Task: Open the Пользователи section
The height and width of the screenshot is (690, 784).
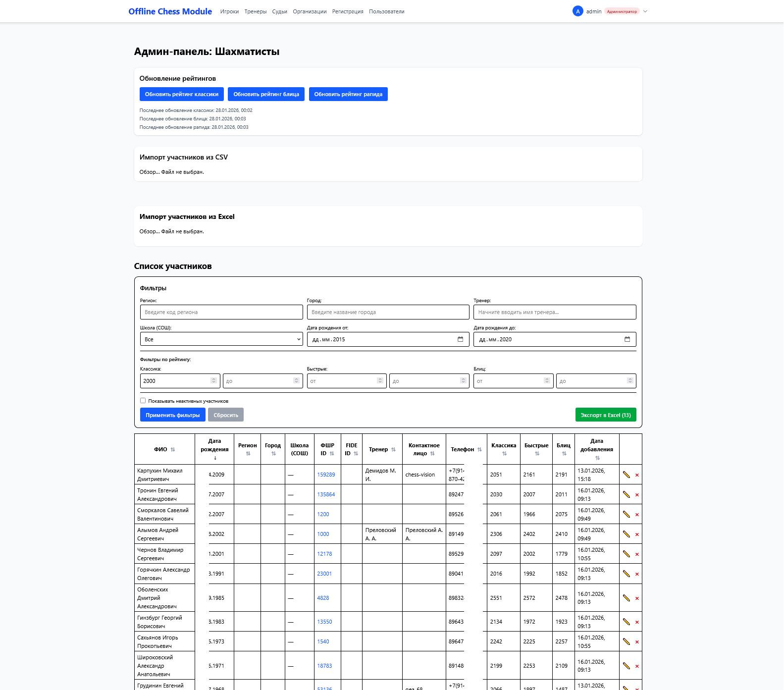Action: point(387,11)
